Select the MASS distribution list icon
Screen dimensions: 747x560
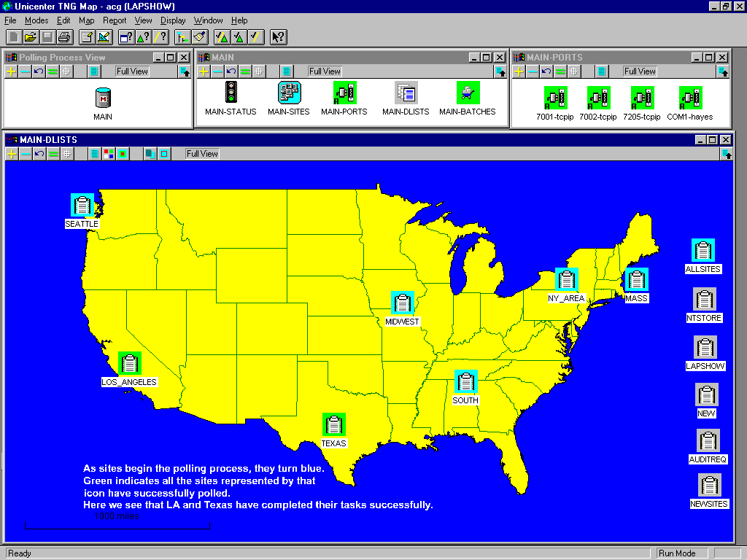[636, 279]
